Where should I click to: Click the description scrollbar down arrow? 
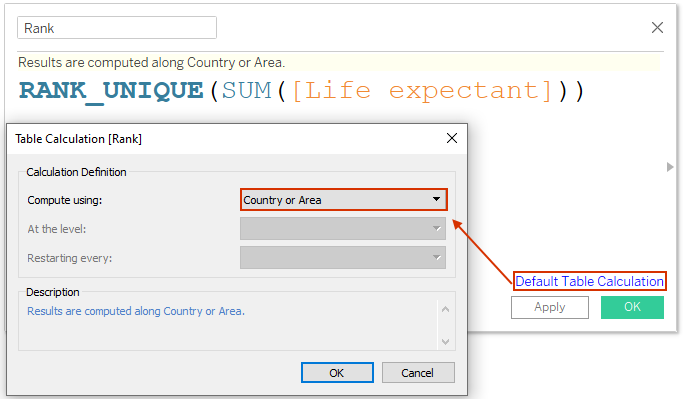[x=445, y=342]
